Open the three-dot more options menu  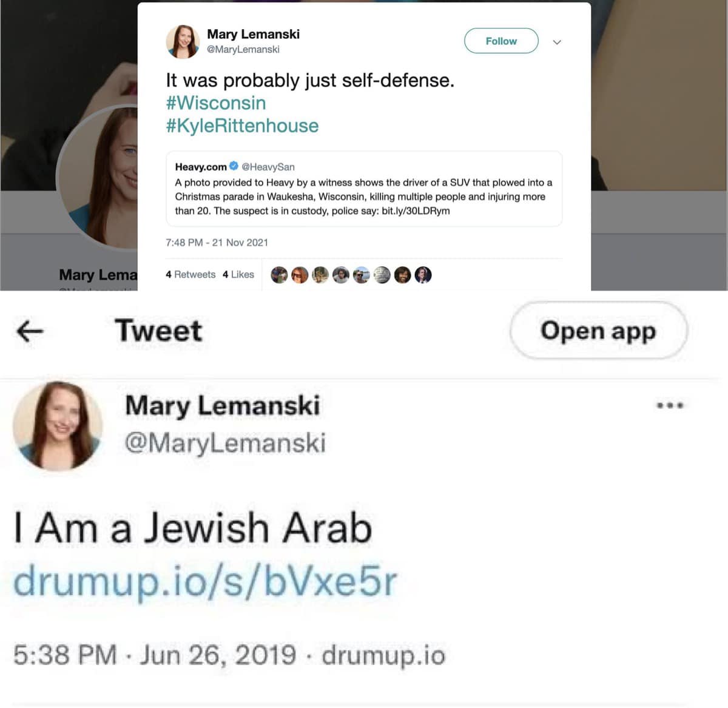pyautogui.click(x=670, y=405)
